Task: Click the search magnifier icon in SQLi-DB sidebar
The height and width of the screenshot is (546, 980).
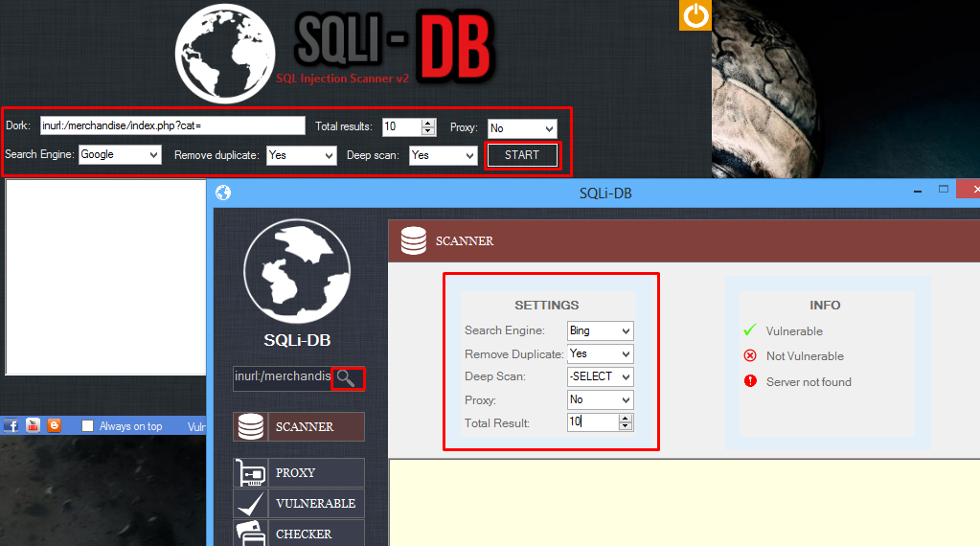Action: [346, 378]
